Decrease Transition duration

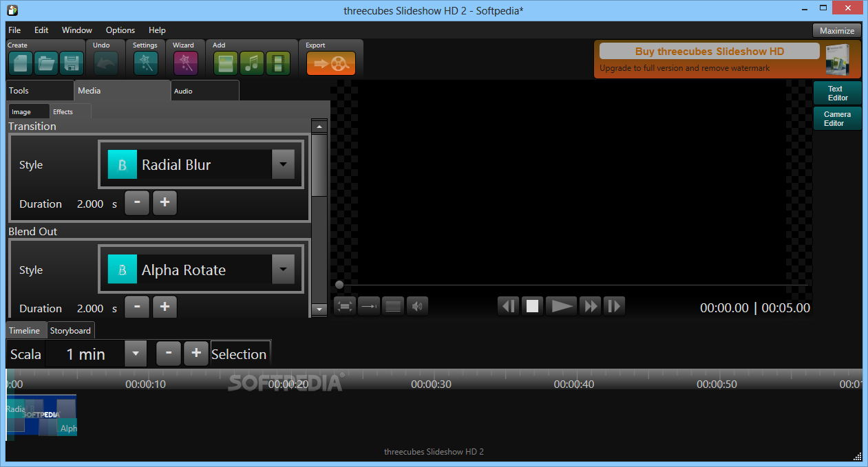(x=137, y=203)
